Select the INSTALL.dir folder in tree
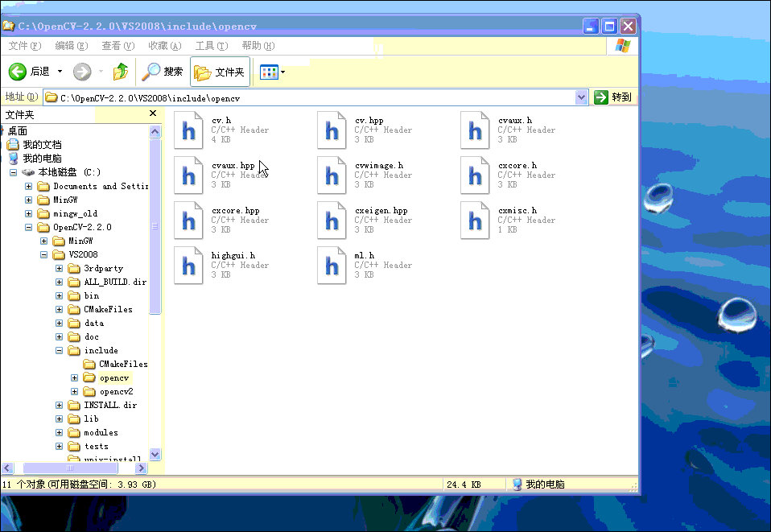Screen dimensions: 771x532 click(x=110, y=405)
